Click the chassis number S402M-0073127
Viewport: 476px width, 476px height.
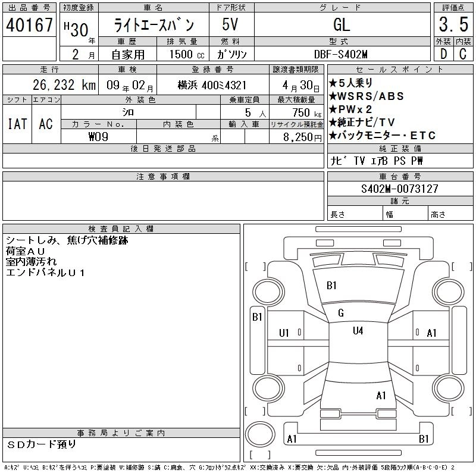tap(400, 189)
